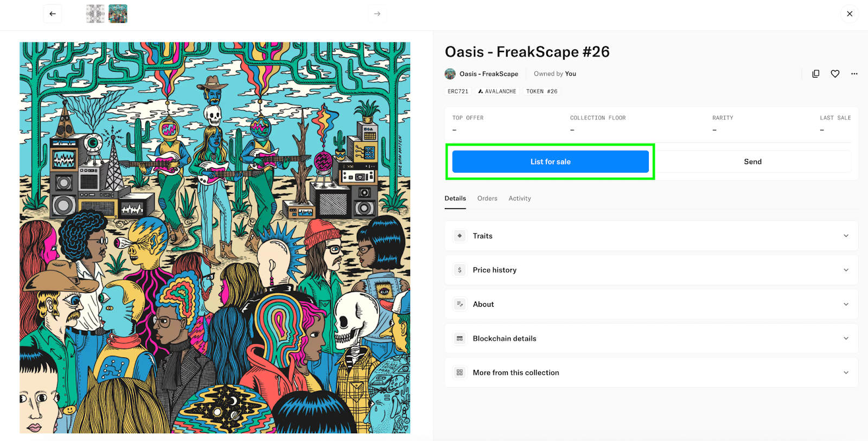Click the Price history dollar icon
This screenshot has width=868, height=441.
(x=460, y=270)
